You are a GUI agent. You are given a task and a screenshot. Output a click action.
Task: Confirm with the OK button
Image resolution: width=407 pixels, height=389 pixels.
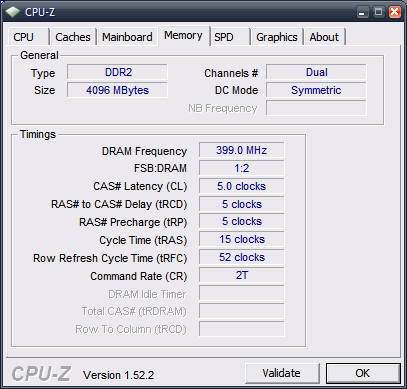tap(363, 373)
